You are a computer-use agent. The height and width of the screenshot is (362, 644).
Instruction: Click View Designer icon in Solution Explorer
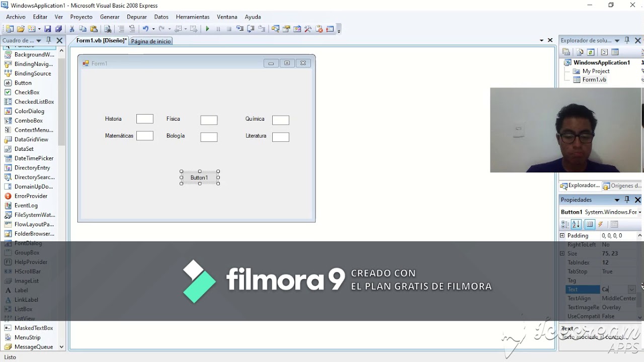[x=615, y=52]
